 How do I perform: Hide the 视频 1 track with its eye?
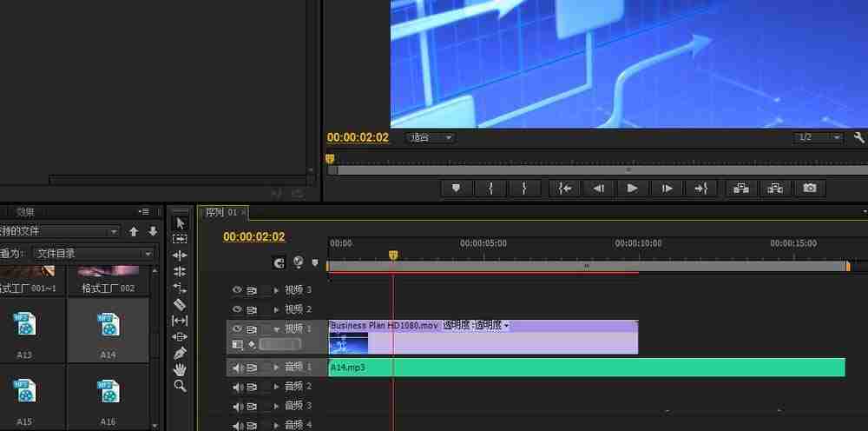238,328
